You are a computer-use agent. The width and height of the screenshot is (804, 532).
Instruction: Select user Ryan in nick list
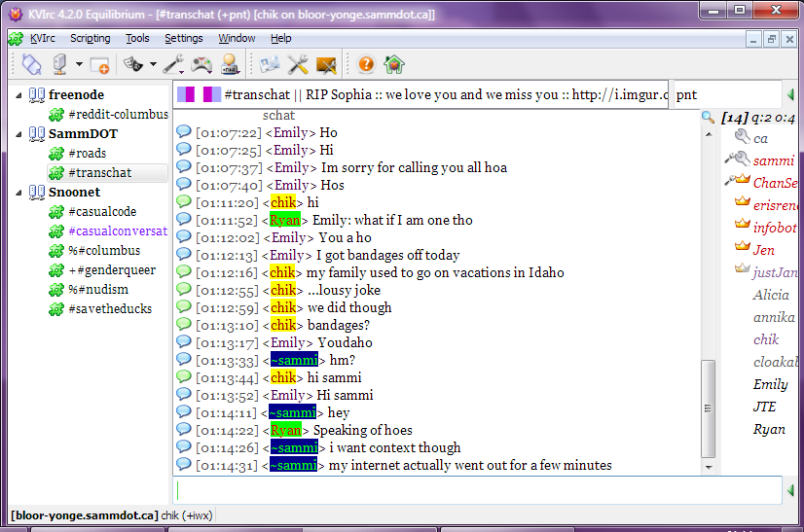tap(769, 429)
